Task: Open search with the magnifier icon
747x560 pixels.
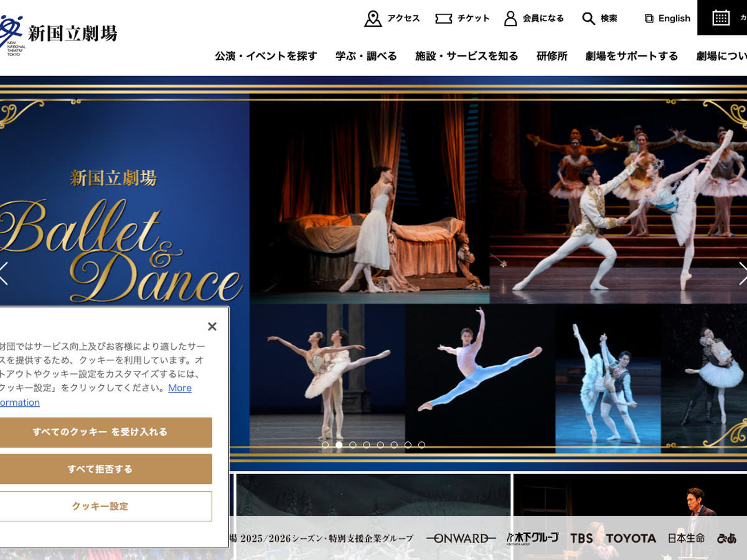Action: tap(588, 19)
